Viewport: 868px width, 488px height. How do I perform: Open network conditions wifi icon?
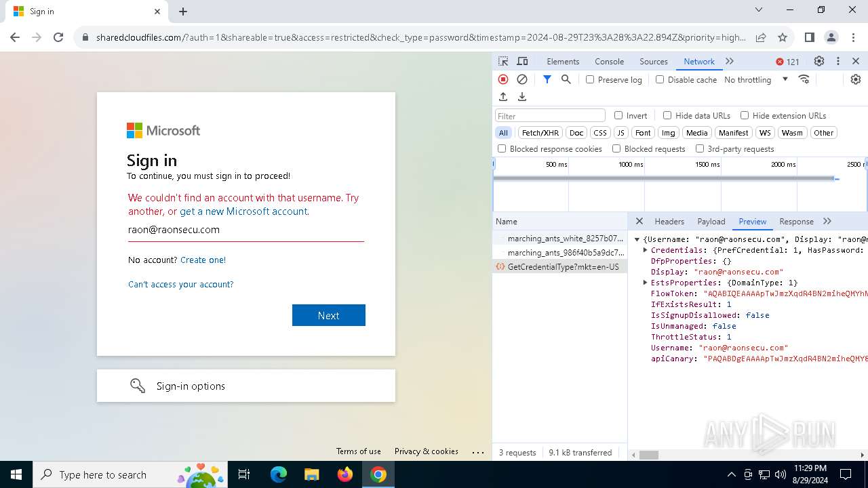(804, 79)
